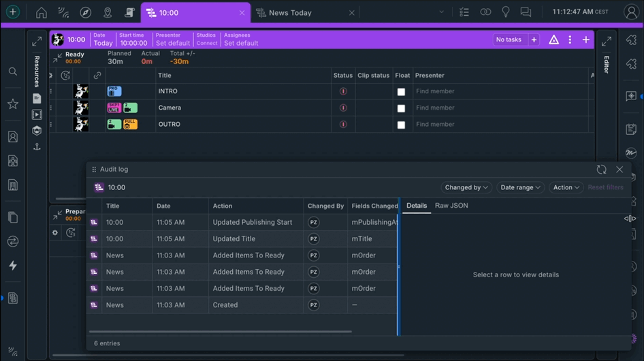
Task: Toggle Float checkbox for OUTRO row
Action: click(401, 125)
